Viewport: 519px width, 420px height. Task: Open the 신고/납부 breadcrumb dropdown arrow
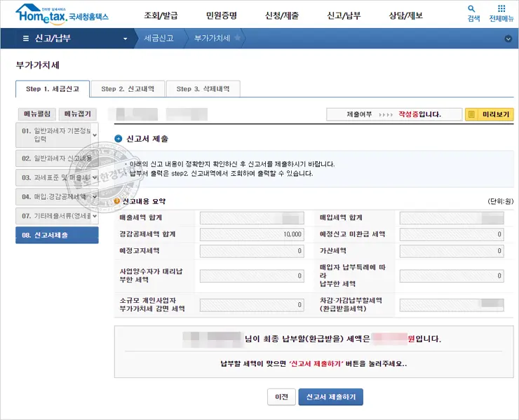pos(125,39)
